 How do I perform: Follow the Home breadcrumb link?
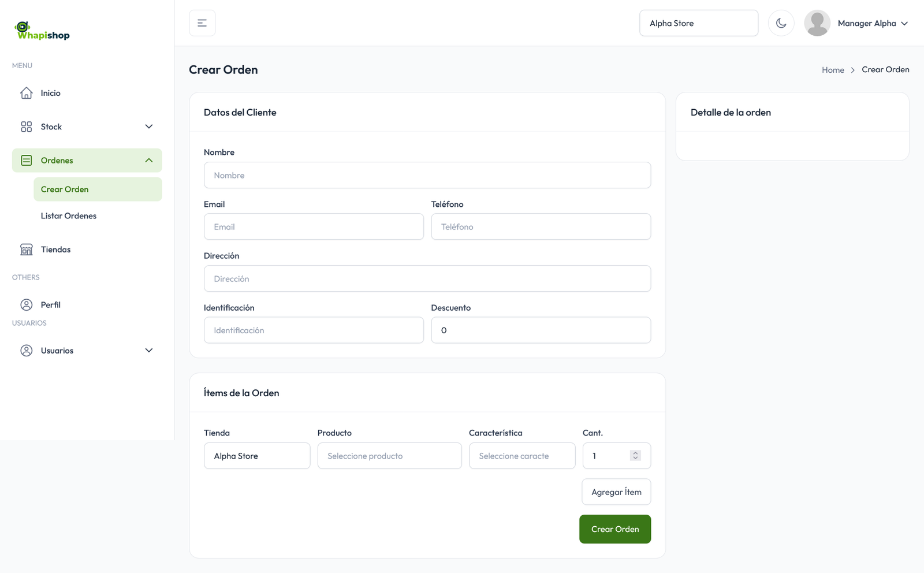tap(833, 70)
